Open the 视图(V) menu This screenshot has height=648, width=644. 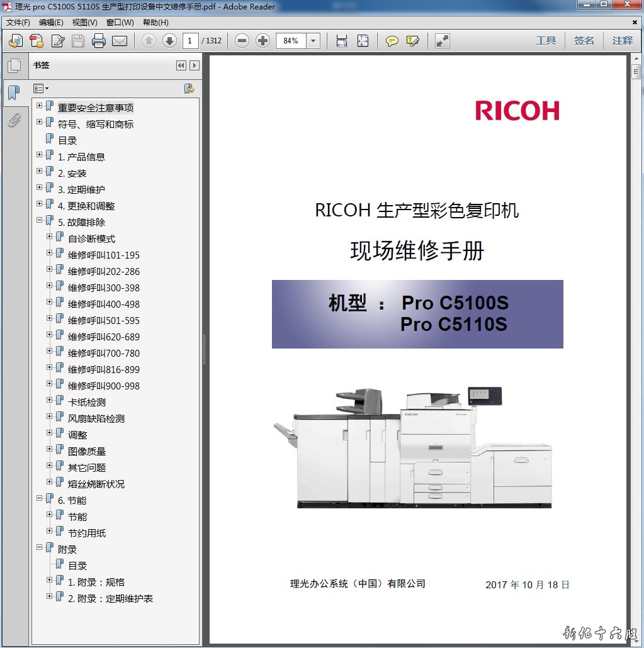[x=84, y=23]
